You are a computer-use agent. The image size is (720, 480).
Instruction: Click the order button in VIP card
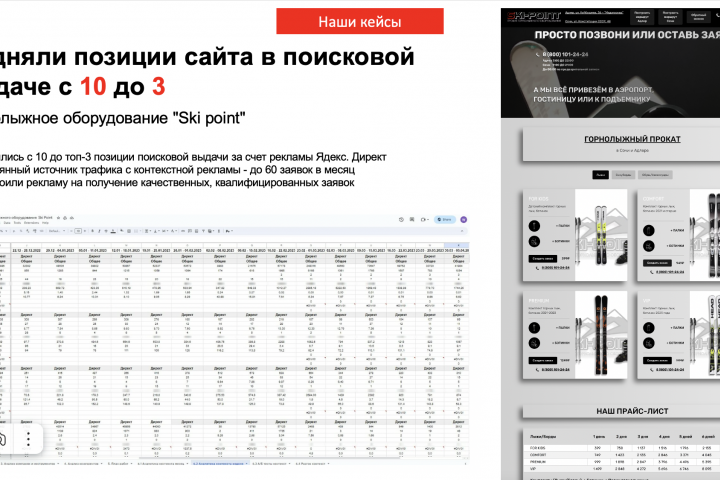[x=657, y=361]
